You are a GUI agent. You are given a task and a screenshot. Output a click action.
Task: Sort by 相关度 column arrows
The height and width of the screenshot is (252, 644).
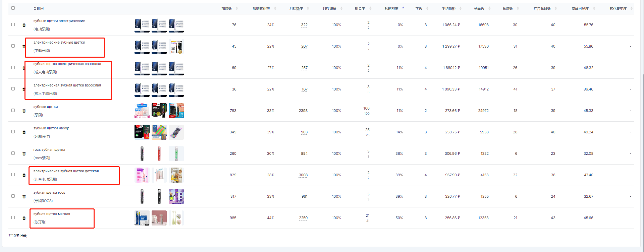pos(370,8)
